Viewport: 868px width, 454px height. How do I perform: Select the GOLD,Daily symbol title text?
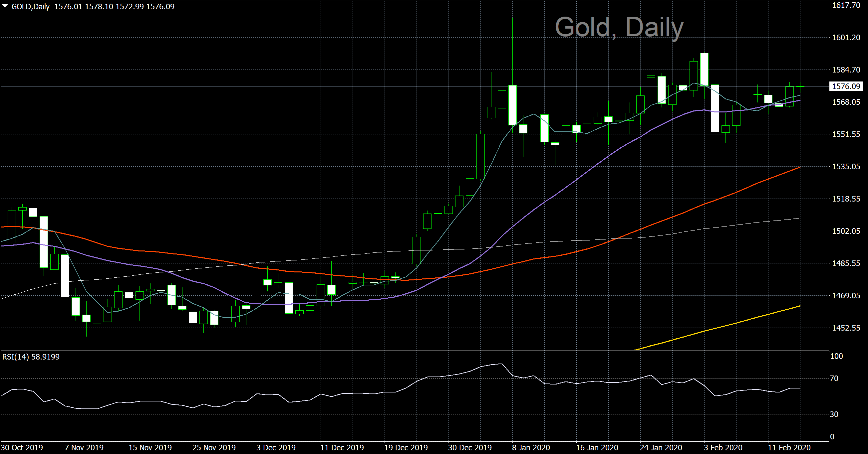[x=31, y=7]
